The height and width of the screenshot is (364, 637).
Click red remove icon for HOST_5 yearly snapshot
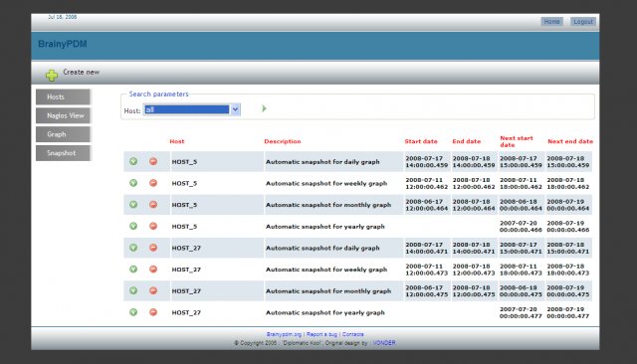tap(153, 226)
